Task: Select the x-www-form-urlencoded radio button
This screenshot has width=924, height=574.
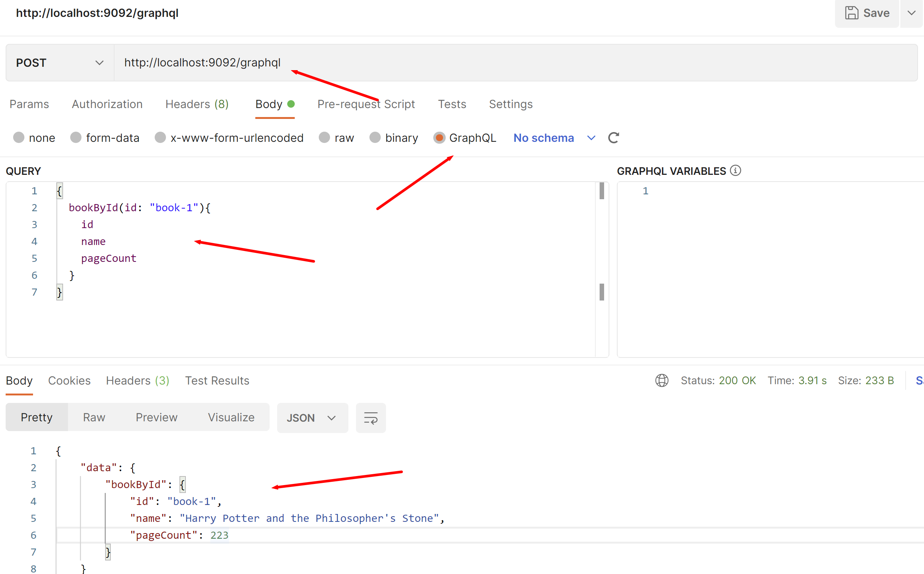Action: (x=160, y=137)
